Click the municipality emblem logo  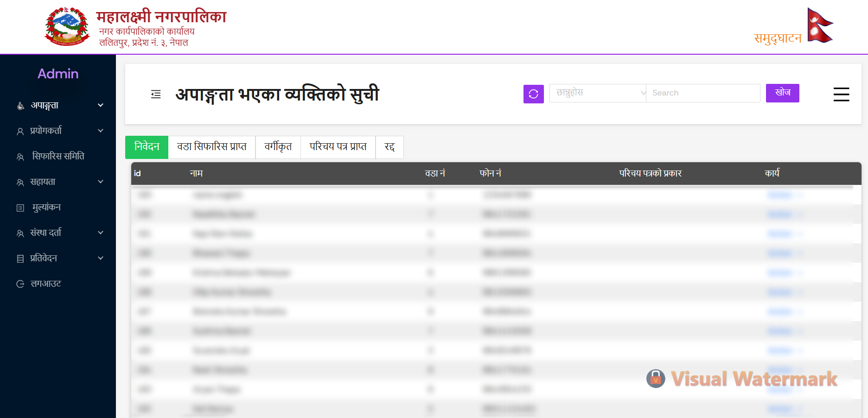67,27
